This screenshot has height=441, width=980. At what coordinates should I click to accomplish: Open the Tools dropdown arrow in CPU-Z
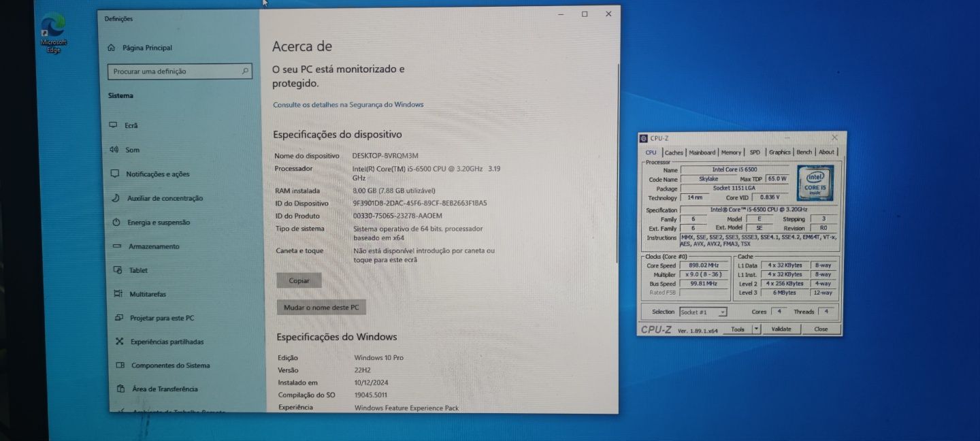tap(756, 329)
